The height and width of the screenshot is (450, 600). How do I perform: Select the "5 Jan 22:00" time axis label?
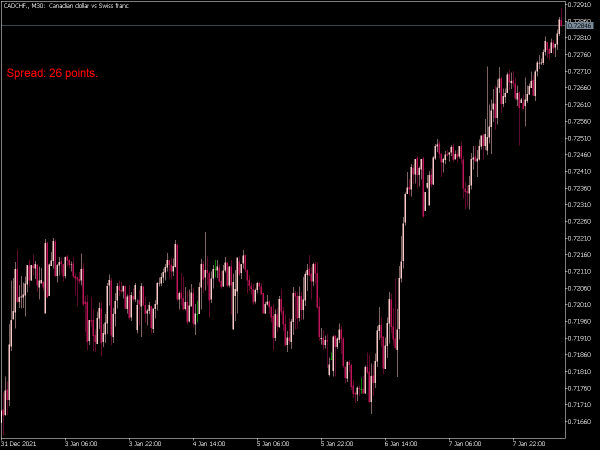337,444
